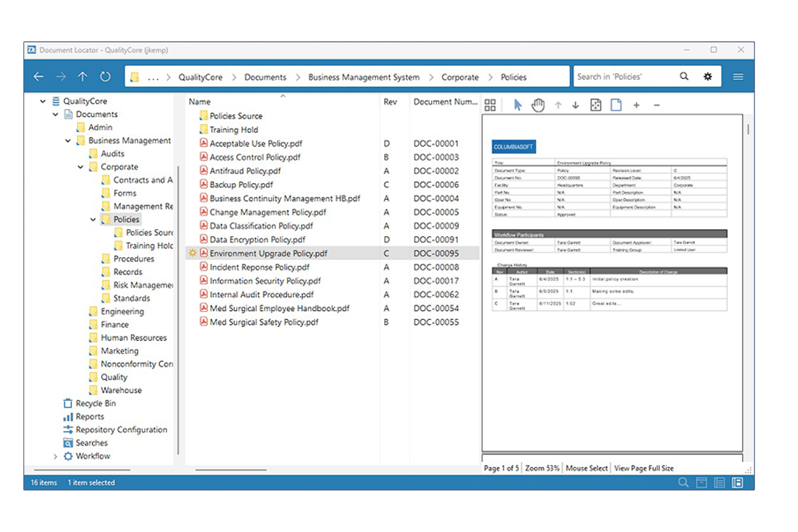Click Mouse Select in preview status

tap(587, 468)
